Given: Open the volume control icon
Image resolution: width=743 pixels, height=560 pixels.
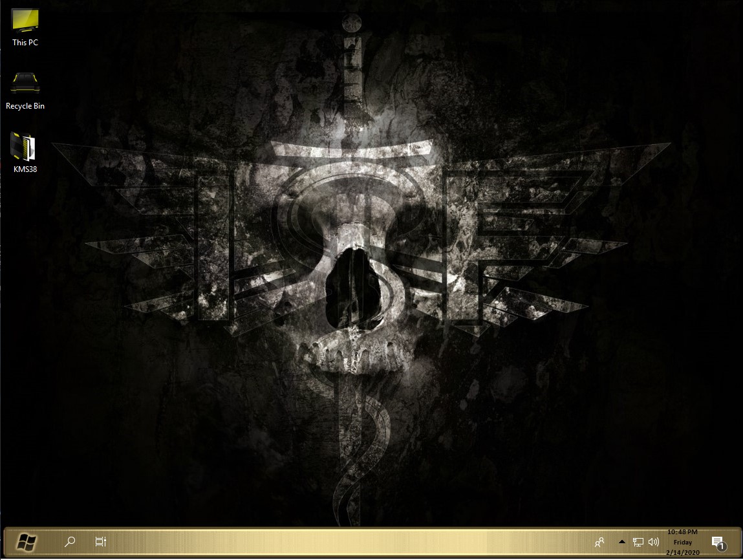Looking at the screenshot, I should tap(654, 542).
